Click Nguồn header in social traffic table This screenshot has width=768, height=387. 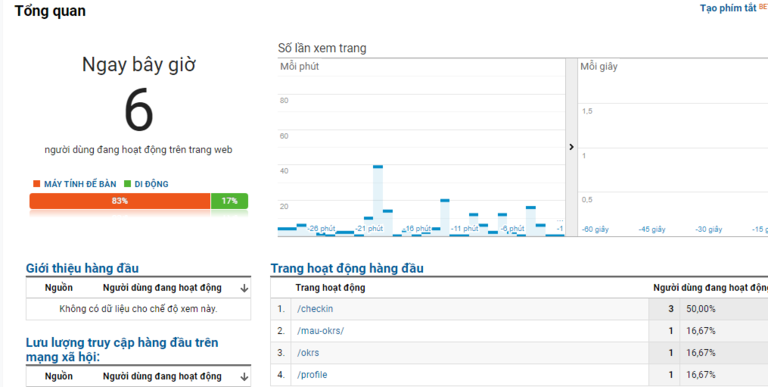tap(59, 376)
